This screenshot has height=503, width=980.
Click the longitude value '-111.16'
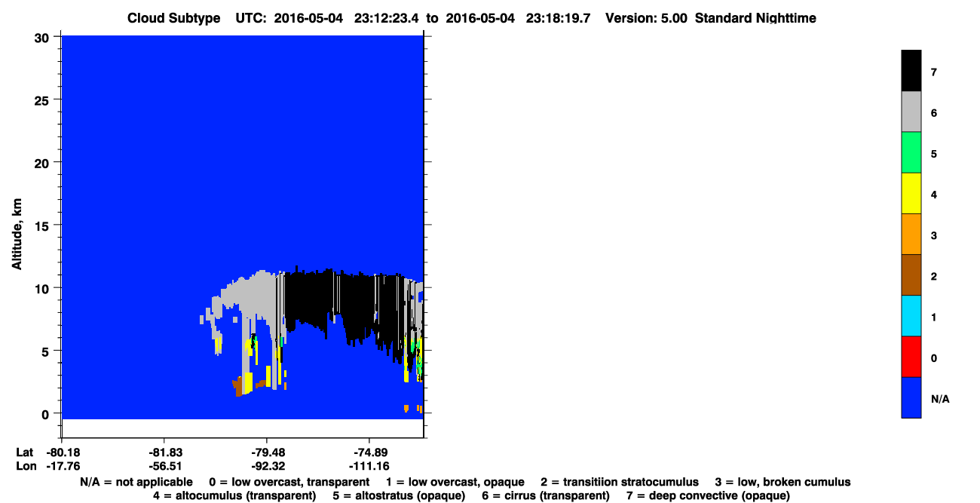(370, 466)
